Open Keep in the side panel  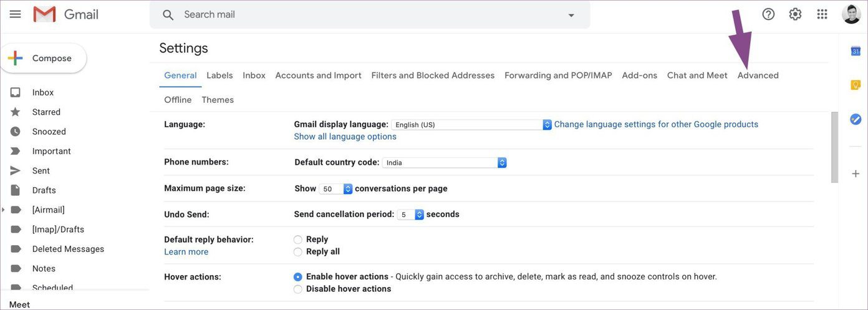click(856, 85)
